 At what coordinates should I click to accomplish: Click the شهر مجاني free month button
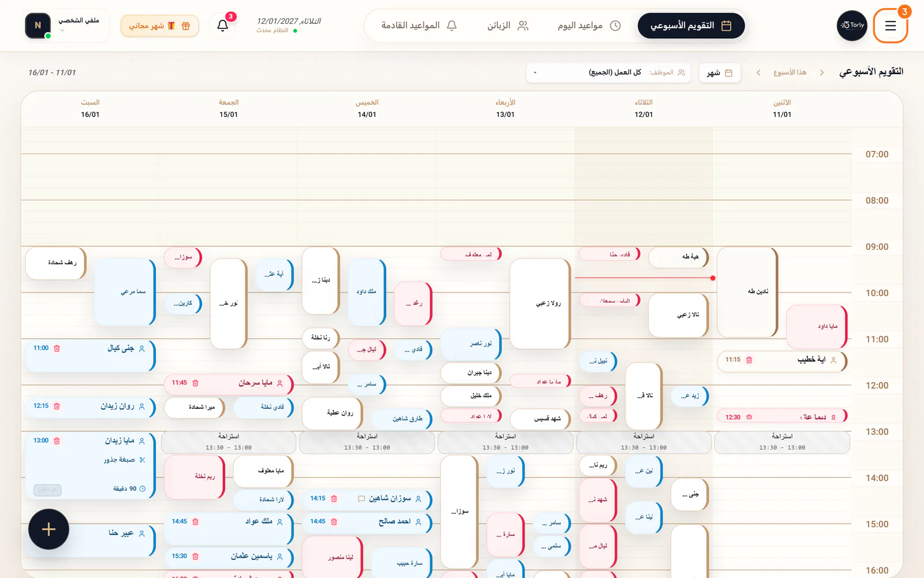click(159, 26)
